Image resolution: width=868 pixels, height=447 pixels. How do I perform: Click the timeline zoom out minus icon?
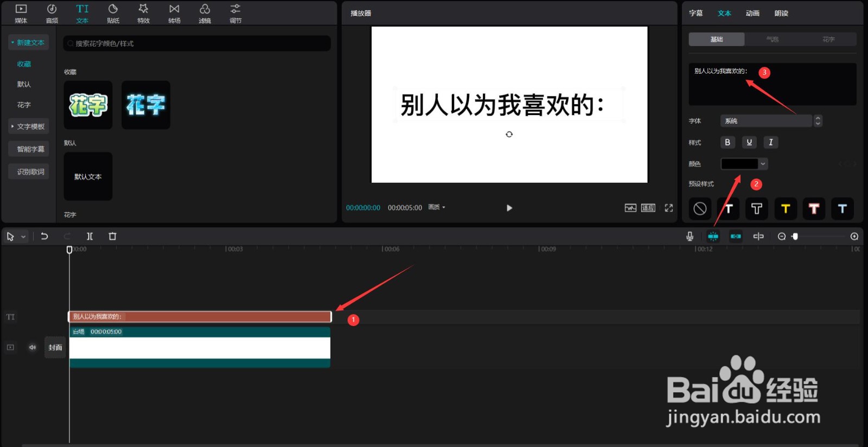point(782,237)
